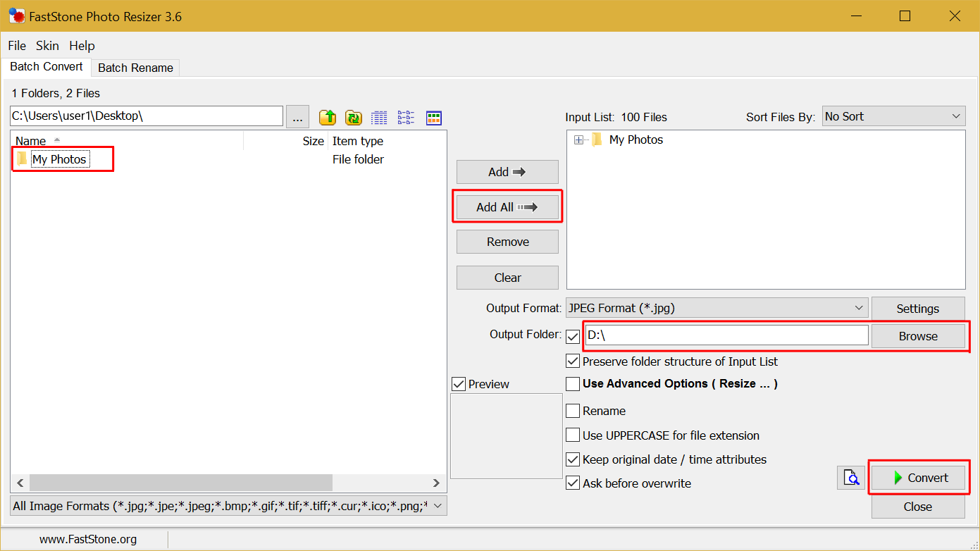980x551 pixels.
Task: Open the image formats filter dropdown
Action: (229, 506)
